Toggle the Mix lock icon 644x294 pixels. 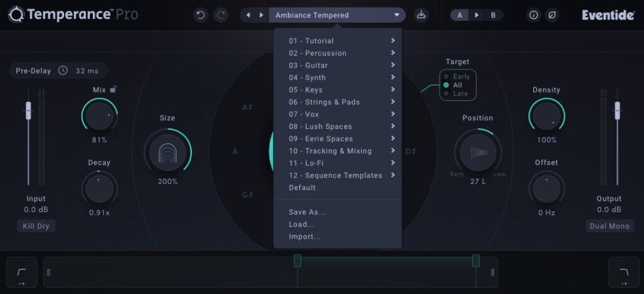click(114, 89)
